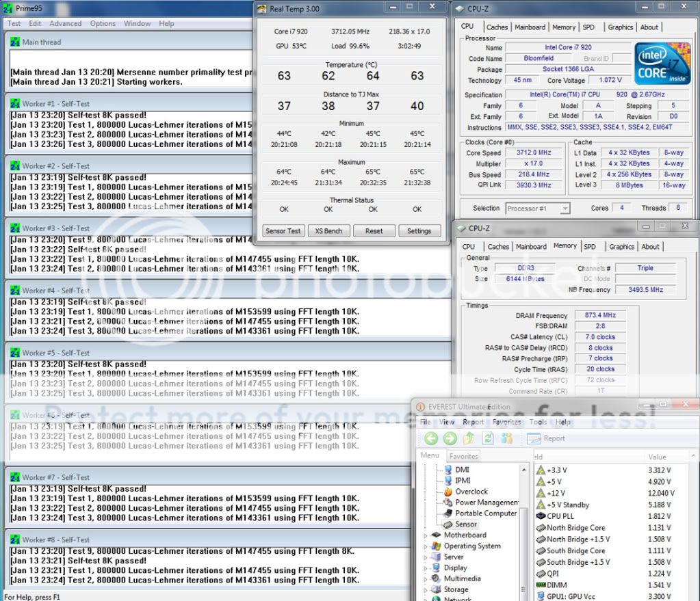Select the DMI item in EVEREST tree
The height and width of the screenshot is (601, 700).
(462, 469)
